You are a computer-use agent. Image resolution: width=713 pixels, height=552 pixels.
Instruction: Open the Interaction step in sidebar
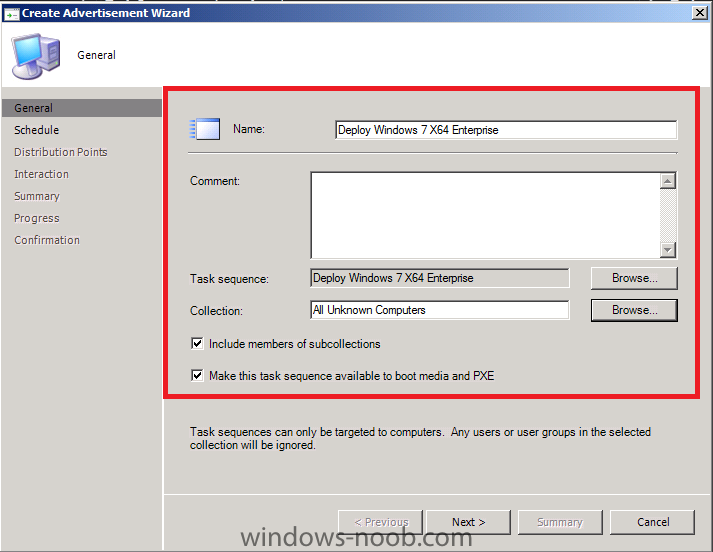tap(41, 174)
